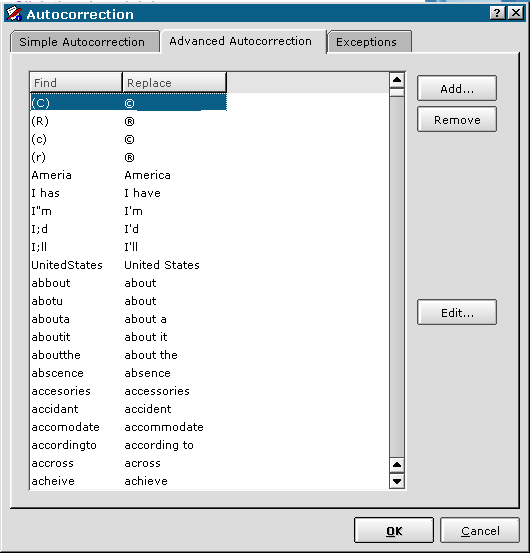The width and height of the screenshot is (530, 553).
Task: Click the replacement 'absence'
Action: click(x=147, y=373)
